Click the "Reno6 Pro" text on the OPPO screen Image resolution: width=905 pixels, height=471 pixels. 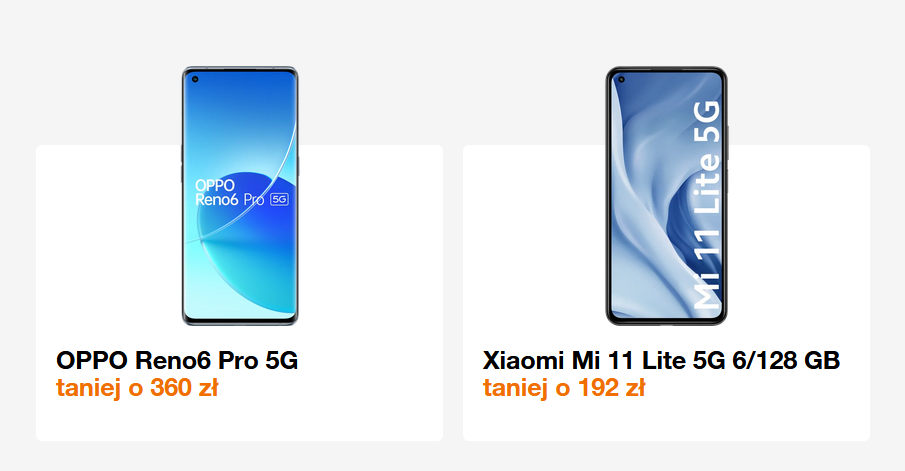tap(229, 200)
